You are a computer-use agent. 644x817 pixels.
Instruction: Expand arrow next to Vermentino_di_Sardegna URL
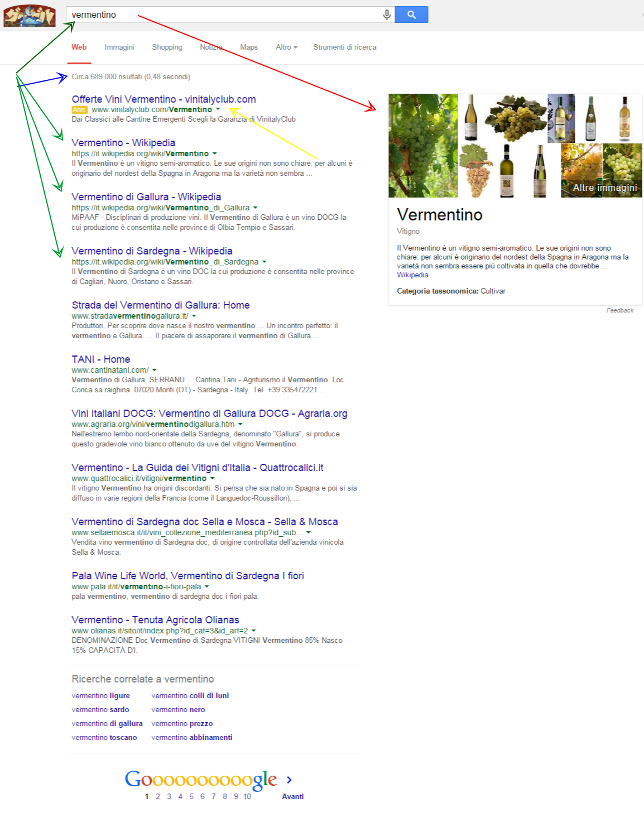click(x=265, y=262)
